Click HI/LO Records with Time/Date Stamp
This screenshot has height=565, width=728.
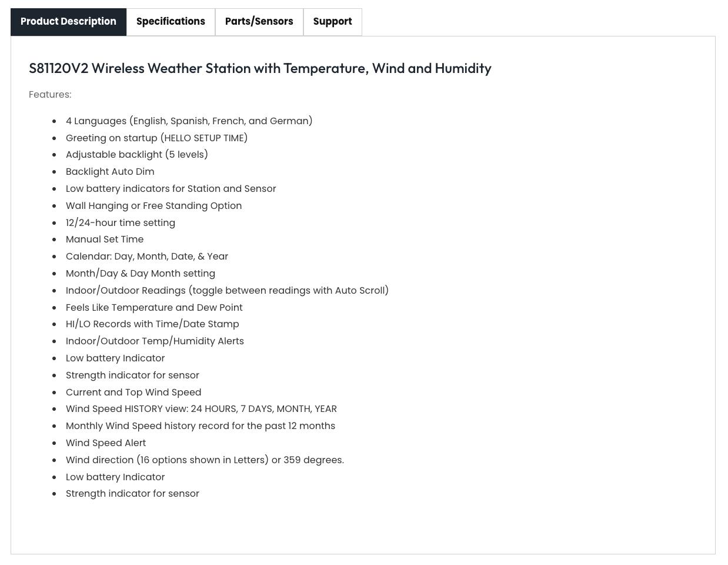(x=152, y=324)
